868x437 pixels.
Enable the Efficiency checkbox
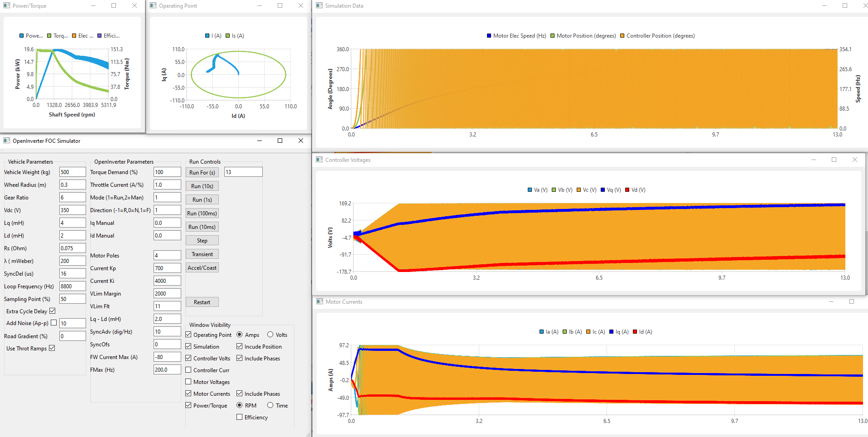click(x=240, y=417)
